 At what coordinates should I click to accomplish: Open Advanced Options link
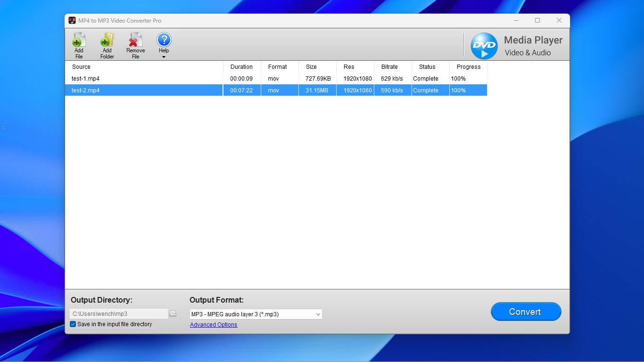click(214, 325)
